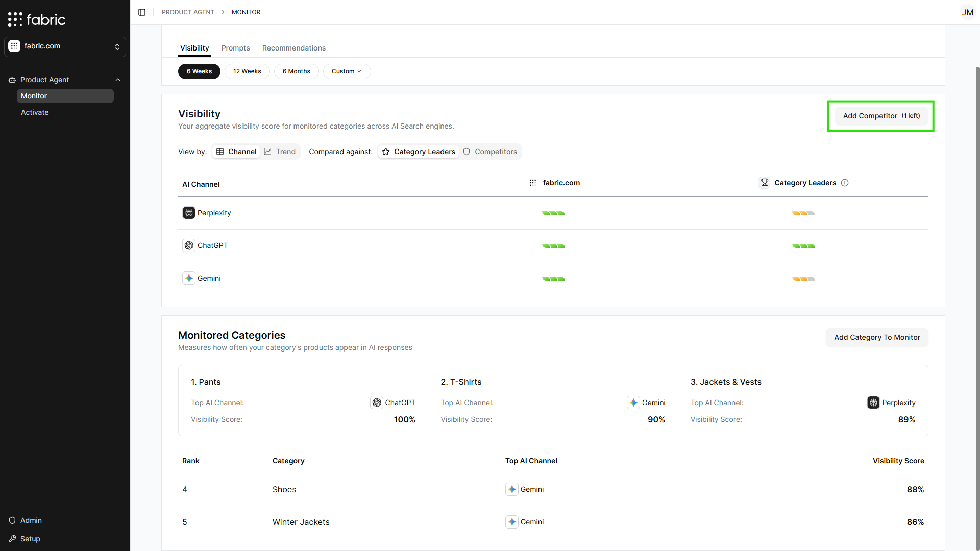
Task: Open the JM account avatar menu
Action: [x=968, y=12]
